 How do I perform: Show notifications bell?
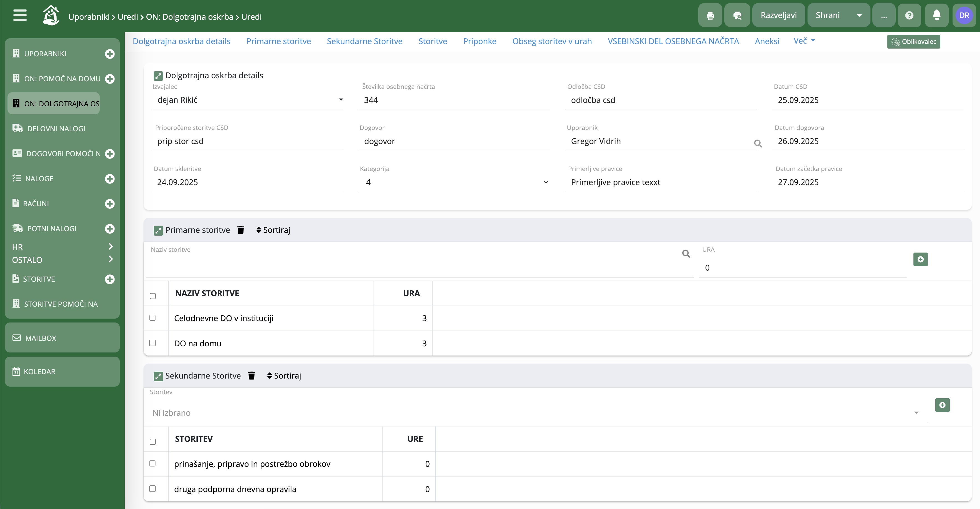coord(937,15)
